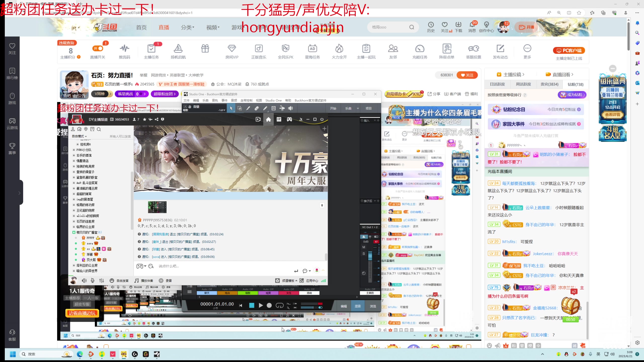Expand 主播投稿 chevron link
Screen dimensions: 644x362
(x=510, y=74)
